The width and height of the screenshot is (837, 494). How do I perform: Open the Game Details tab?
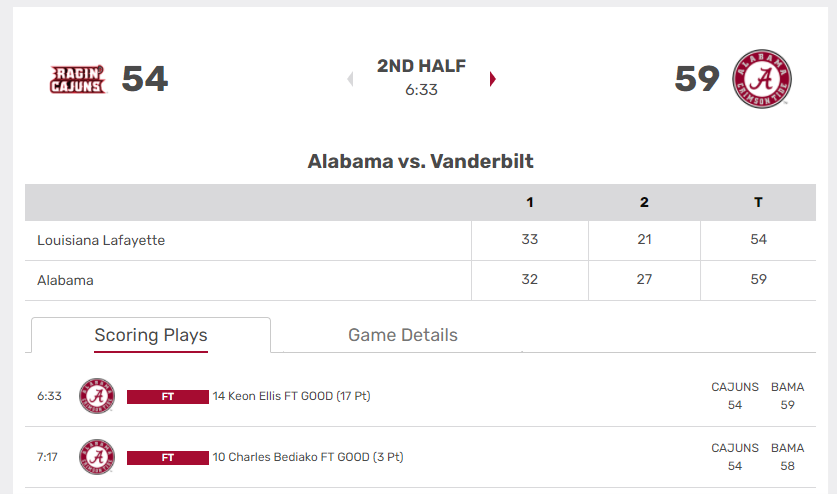pyautogui.click(x=403, y=335)
